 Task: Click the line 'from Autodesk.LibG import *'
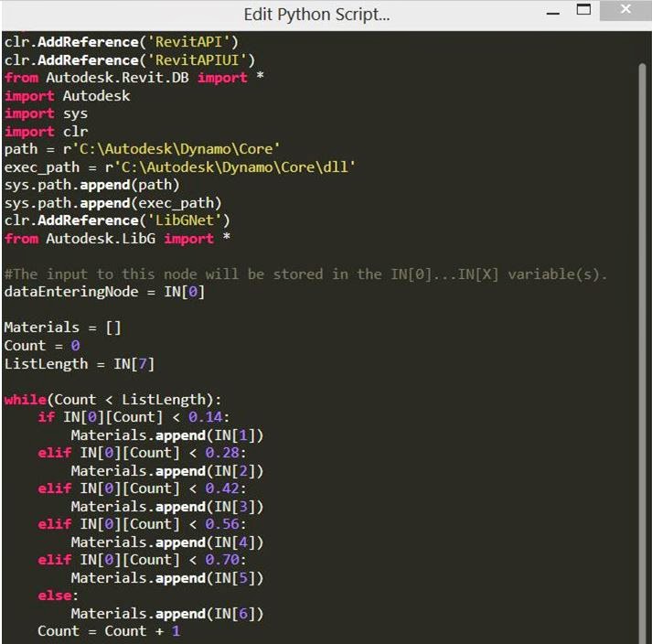(117, 239)
